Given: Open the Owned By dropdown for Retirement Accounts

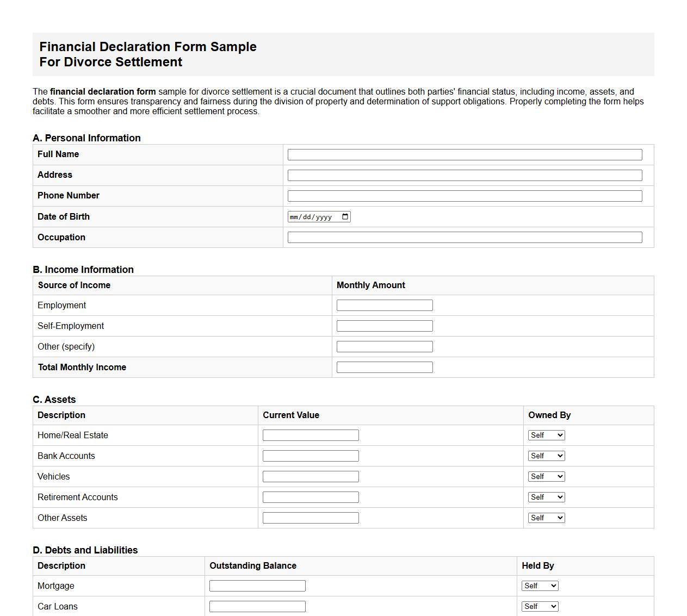Looking at the screenshot, I should 546,497.
